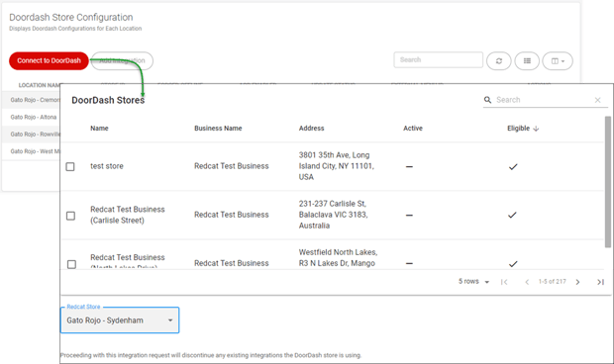Click the 3801 35th Ave address cell
614x364 pixels.
click(x=337, y=166)
